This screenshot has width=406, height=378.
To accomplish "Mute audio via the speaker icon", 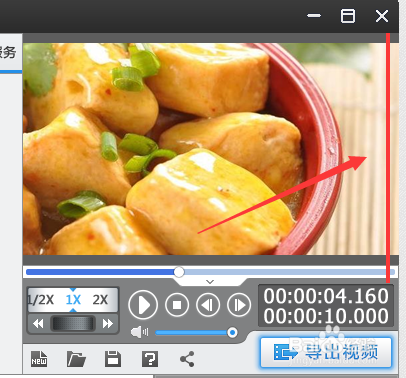I will pos(139,332).
